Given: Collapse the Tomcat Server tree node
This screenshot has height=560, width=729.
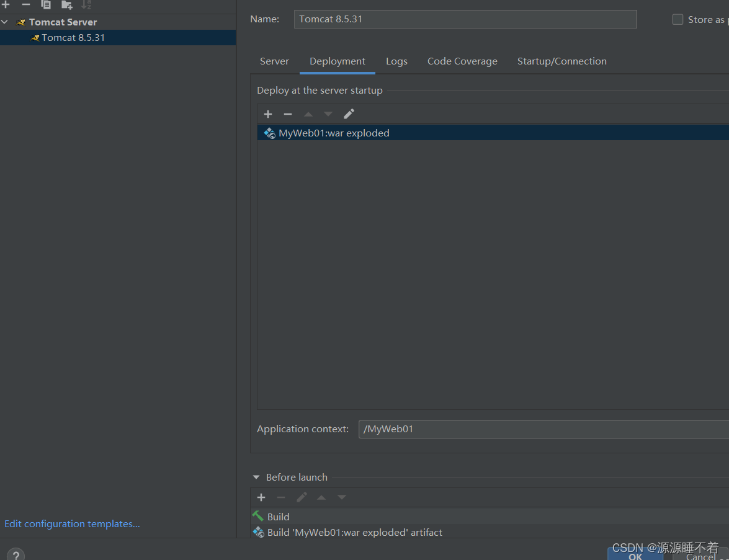Looking at the screenshot, I should (x=4, y=22).
